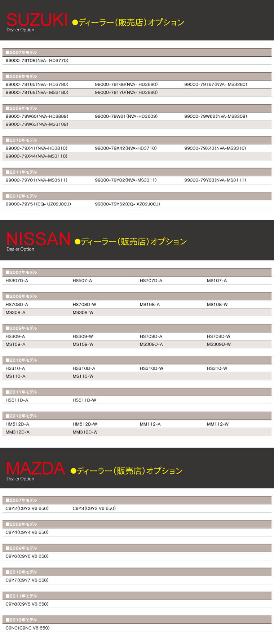Select Mazda code C9NC(C9NC V6 650)
274x644 pixels.
28,628
